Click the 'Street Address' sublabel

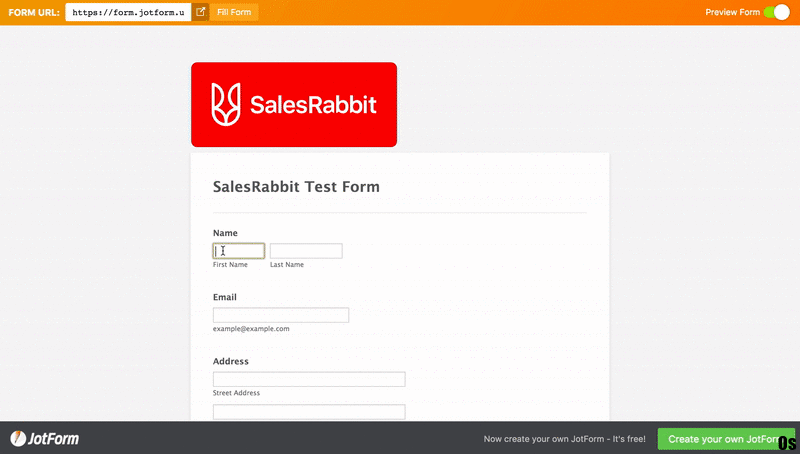click(236, 393)
